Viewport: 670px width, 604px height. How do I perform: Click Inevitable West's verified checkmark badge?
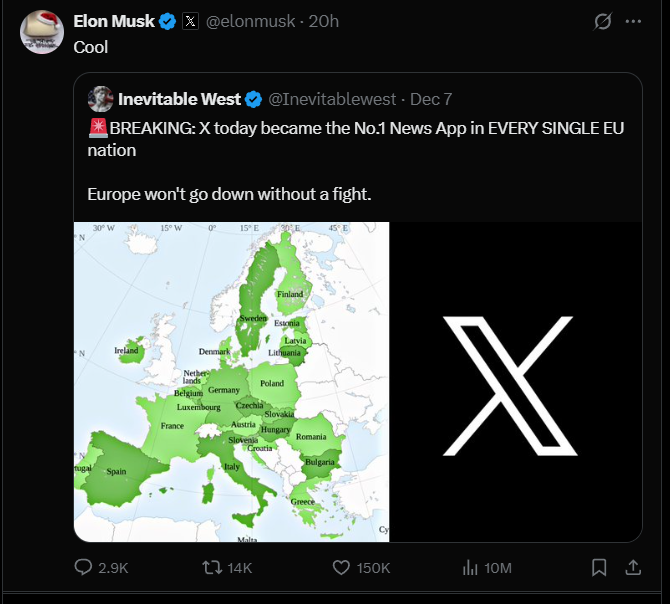[254, 99]
